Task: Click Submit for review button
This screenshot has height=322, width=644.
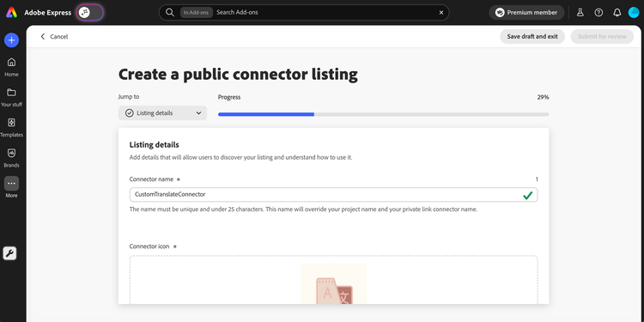Action: [x=602, y=37]
